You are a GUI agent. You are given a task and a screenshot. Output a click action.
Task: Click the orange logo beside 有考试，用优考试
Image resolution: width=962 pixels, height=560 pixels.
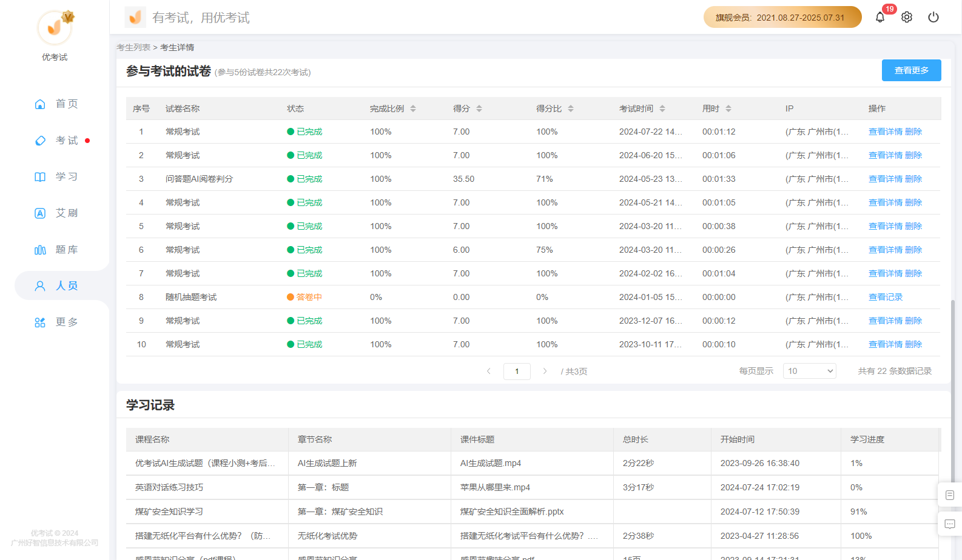coord(135,17)
